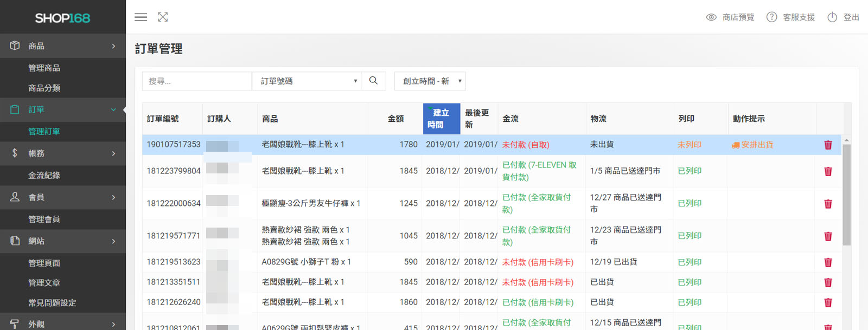The width and height of the screenshot is (868, 330).
Task: Open 商品分類 in sidebar
Action: 44,88
